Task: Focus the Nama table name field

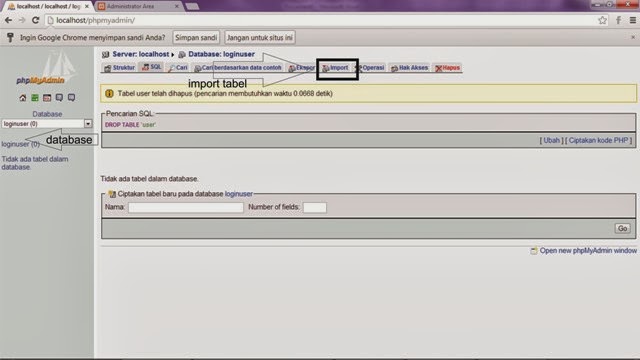Action: pyautogui.click(x=186, y=207)
